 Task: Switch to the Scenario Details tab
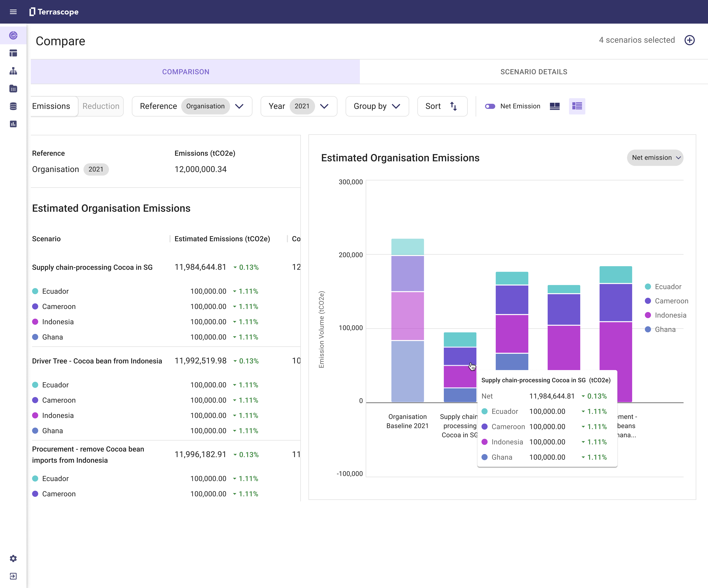click(x=534, y=72)
